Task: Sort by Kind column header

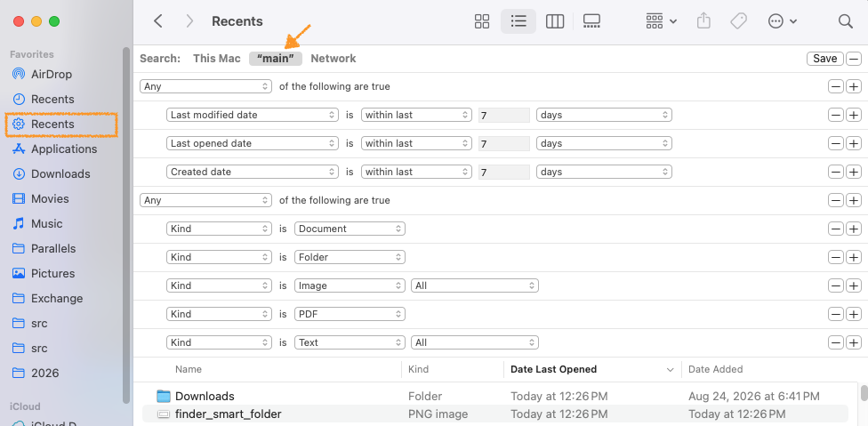Action: 419,370
